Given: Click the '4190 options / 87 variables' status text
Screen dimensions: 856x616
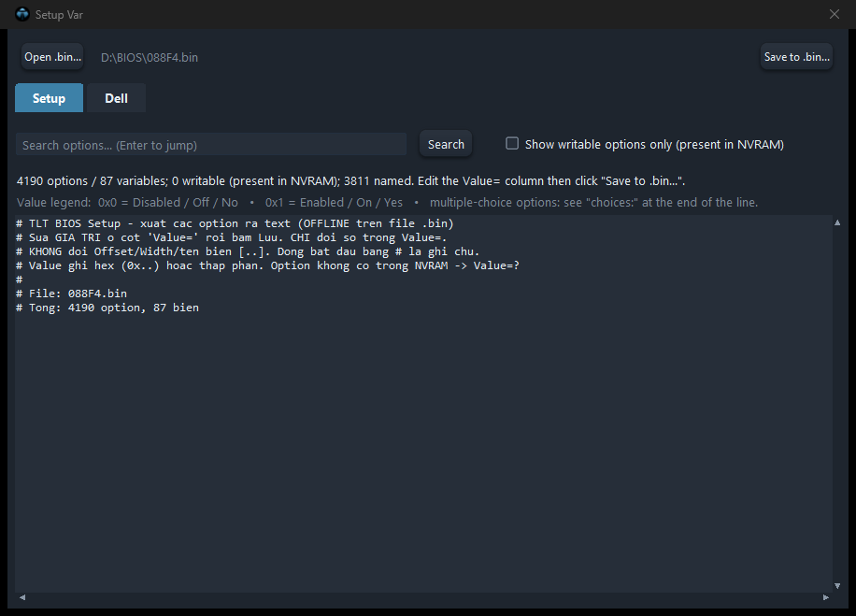Looking at the screenshot, I should tap(351, 180).
